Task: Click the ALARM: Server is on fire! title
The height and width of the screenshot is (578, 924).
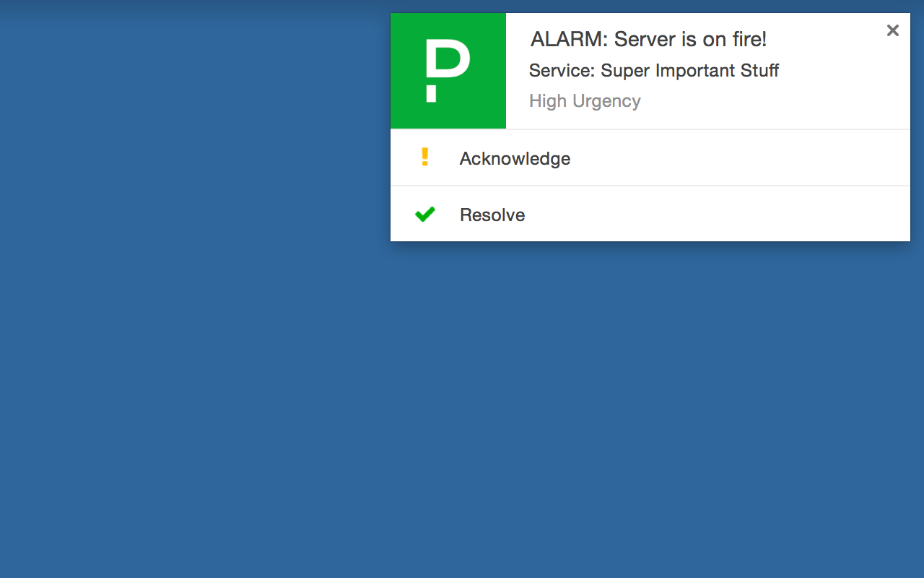Action: pyautogui.click(x=648, y=39)
